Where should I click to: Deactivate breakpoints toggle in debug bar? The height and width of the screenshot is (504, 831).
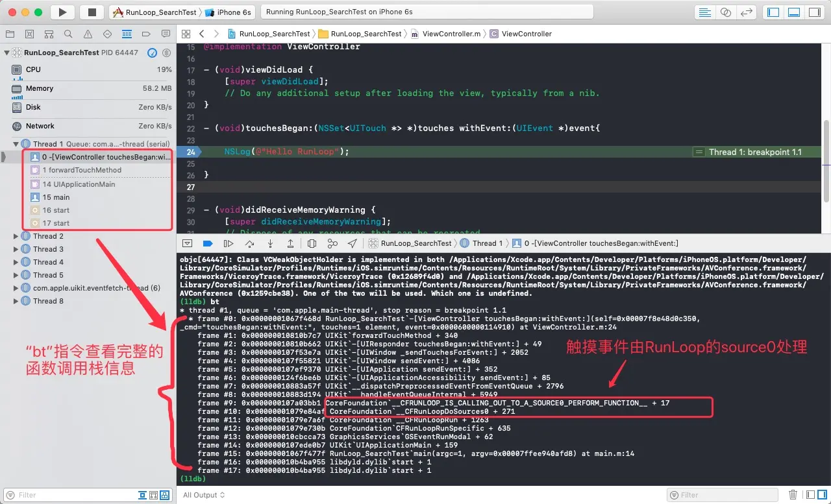(208, 243)
